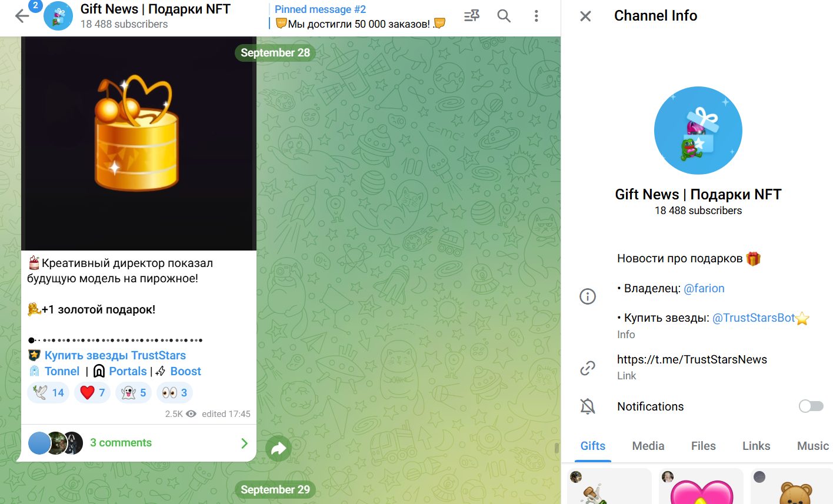This screenshot has height=504, width=833.
Task: Switch to the Music tab
Action: tap(813, 446)
